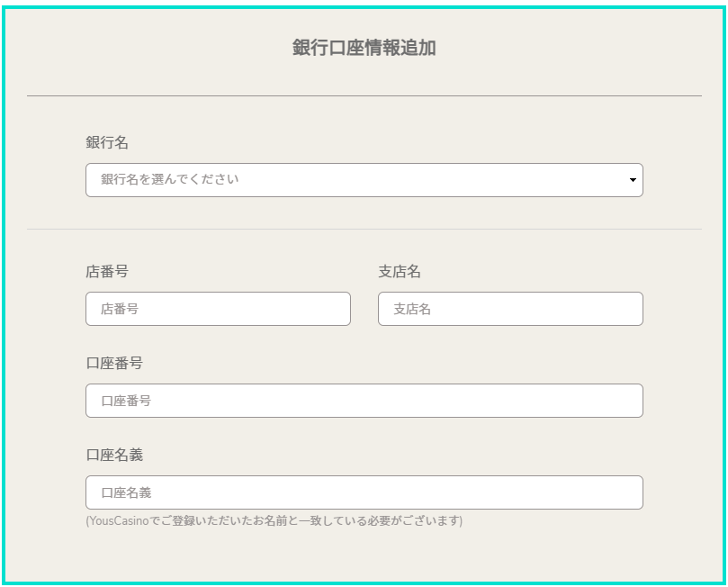Focus the 支店名 input field
The image size is (728, 587).
510,309
